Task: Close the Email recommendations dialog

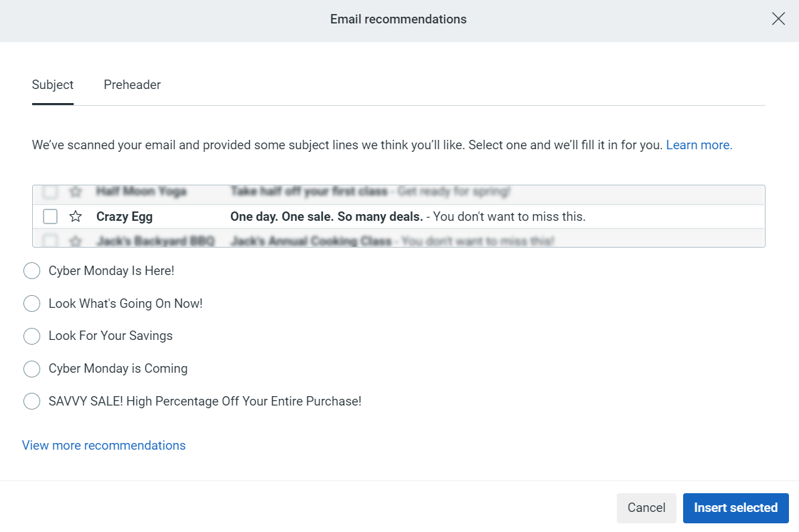Action: click(778, 19)
